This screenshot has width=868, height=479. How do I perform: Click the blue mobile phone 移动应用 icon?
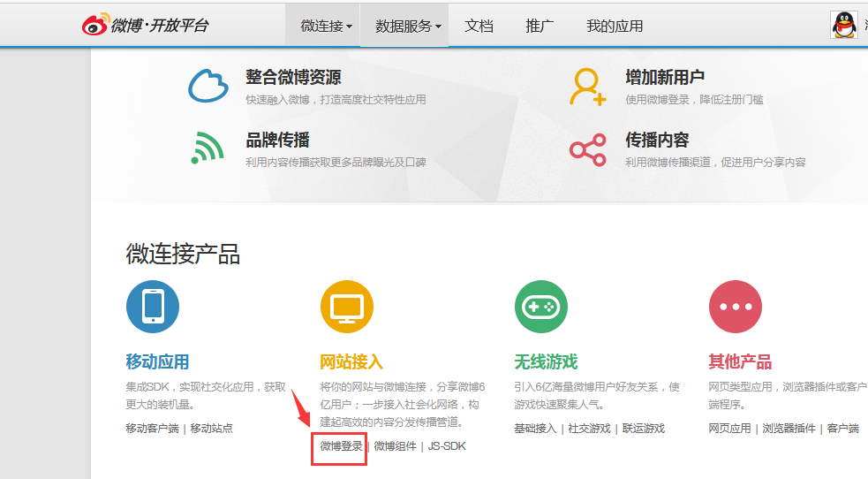point(153,307)
